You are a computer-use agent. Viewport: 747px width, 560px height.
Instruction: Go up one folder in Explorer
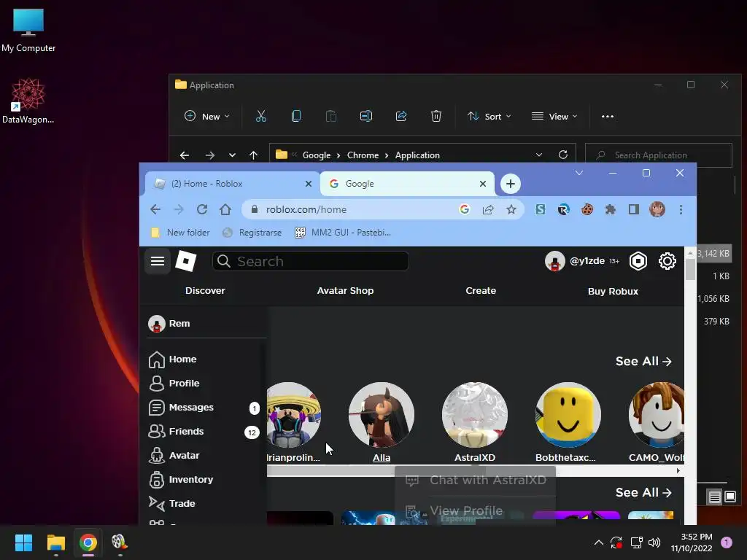point(253,155)
